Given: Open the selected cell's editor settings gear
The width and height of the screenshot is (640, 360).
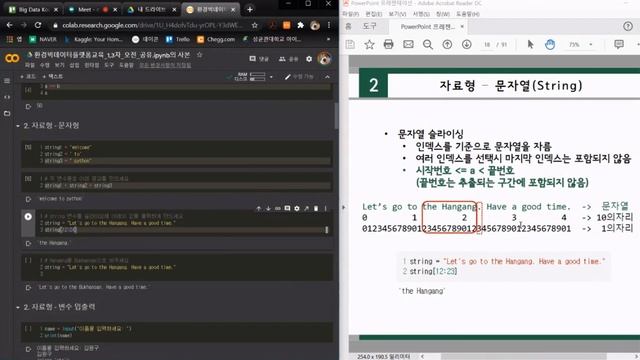Looking at the screenshot, I should 297,209.
